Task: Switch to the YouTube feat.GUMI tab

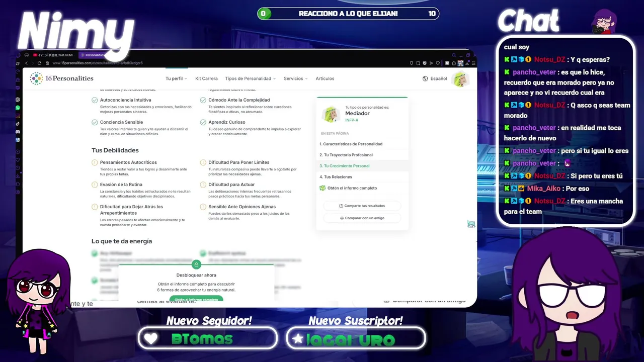Action: click(x=53, y=55)
